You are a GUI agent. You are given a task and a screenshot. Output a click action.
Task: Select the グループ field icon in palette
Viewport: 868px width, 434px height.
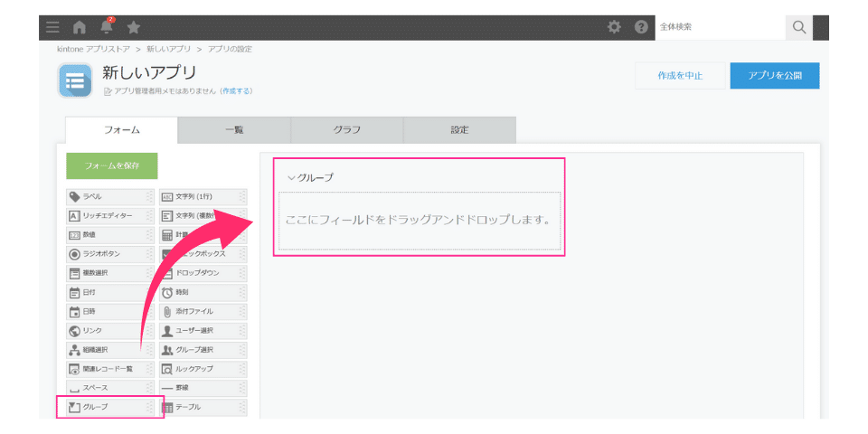point(74,407)
